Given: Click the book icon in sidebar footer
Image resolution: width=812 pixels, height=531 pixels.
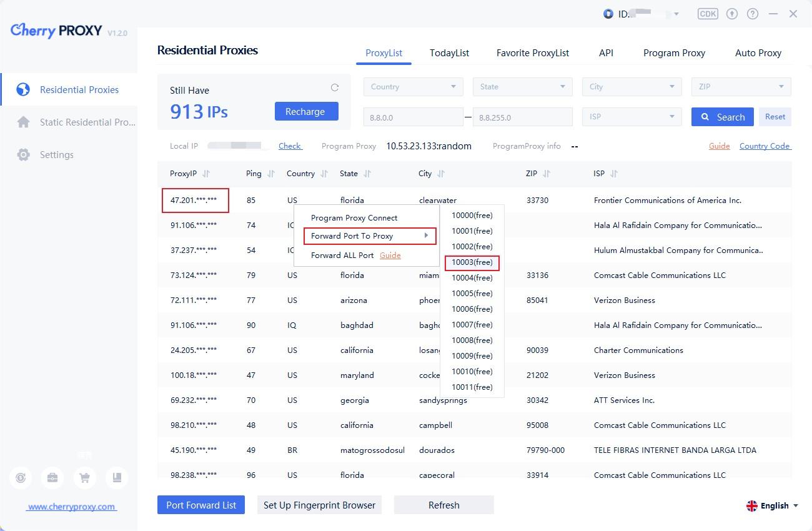Looking at the screenshot, I should pos(117,478).
